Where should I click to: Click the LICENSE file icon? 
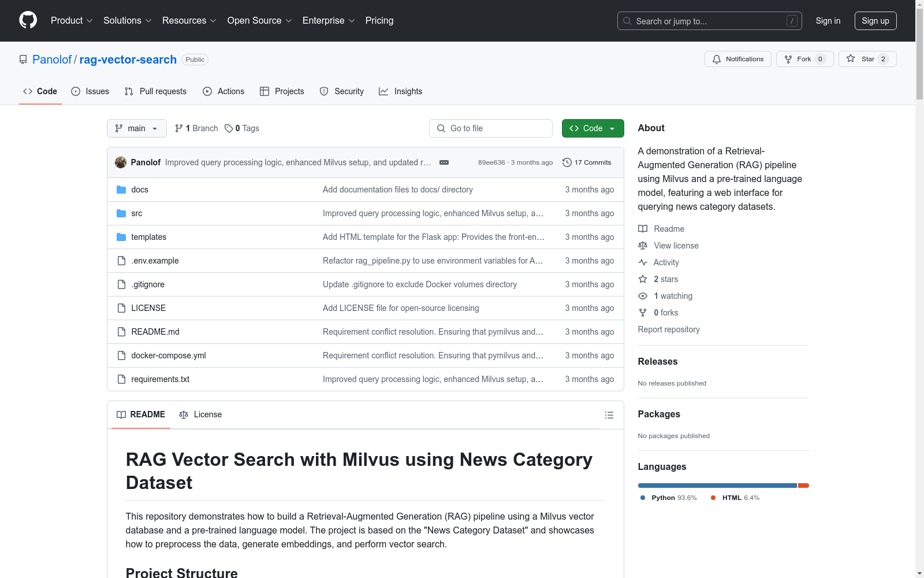[121, 308]
